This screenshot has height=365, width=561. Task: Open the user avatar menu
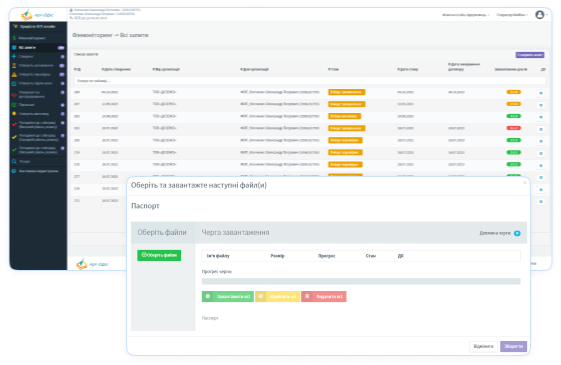click(540, 15)
